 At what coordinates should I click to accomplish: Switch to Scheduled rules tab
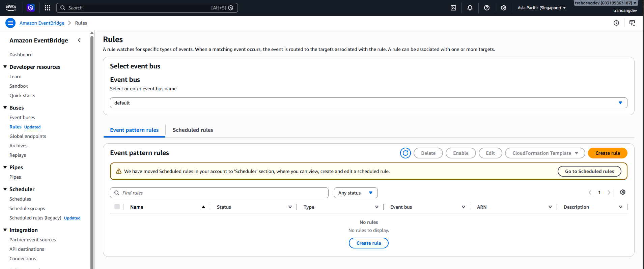[193, 130]
